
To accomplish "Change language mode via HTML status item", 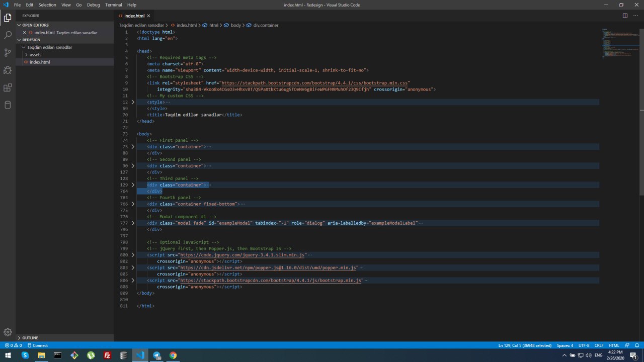I will [x=614, y=345].
